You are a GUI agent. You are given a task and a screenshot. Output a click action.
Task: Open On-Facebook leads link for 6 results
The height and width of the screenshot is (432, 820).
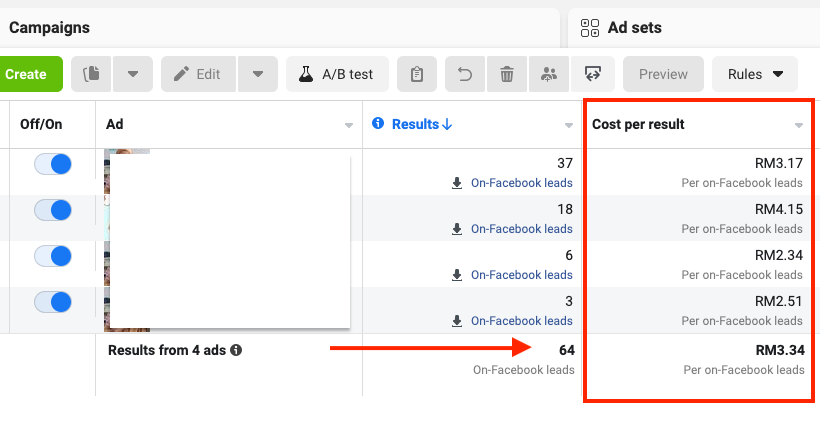(521, 275)
